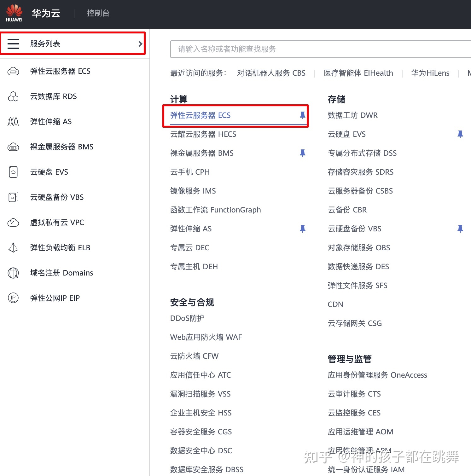This screenshot has height=476, width=471.
Task: Click the sidebar 弹性伸缩 AS icon
Action: click(13, 122)
